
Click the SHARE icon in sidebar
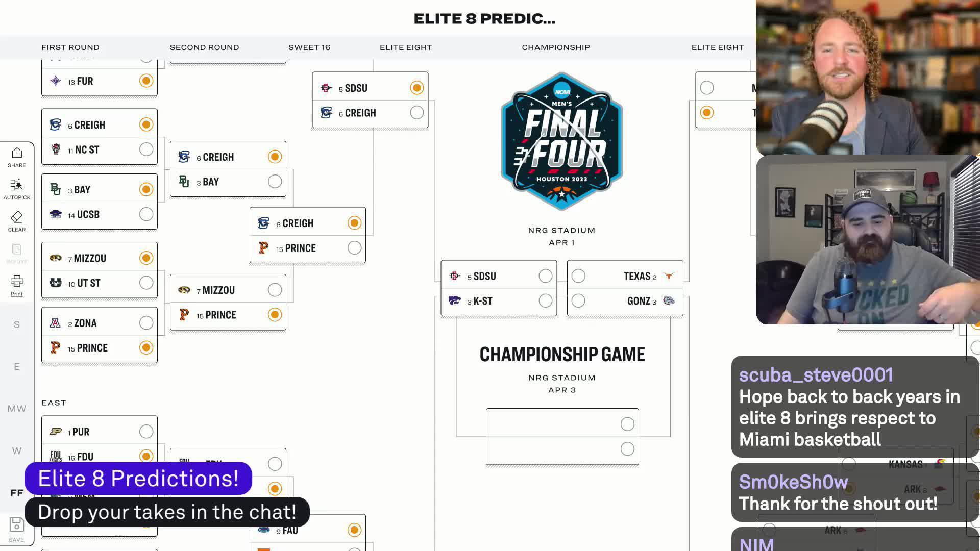pos(16,157)
